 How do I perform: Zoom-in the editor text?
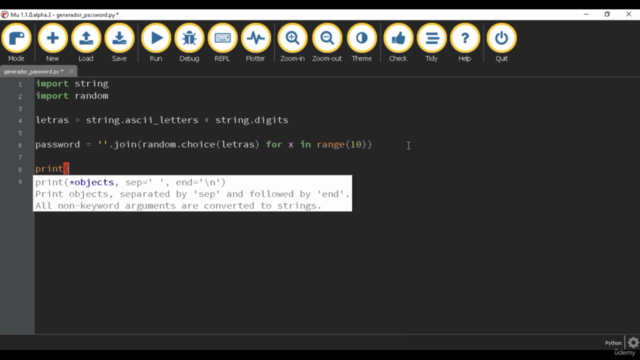292,42
